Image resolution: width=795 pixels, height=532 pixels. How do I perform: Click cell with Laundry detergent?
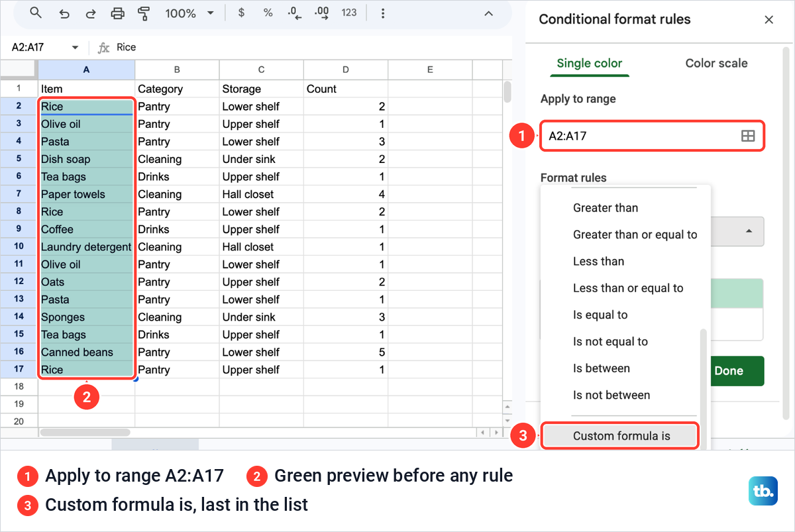tap(86, 246)
